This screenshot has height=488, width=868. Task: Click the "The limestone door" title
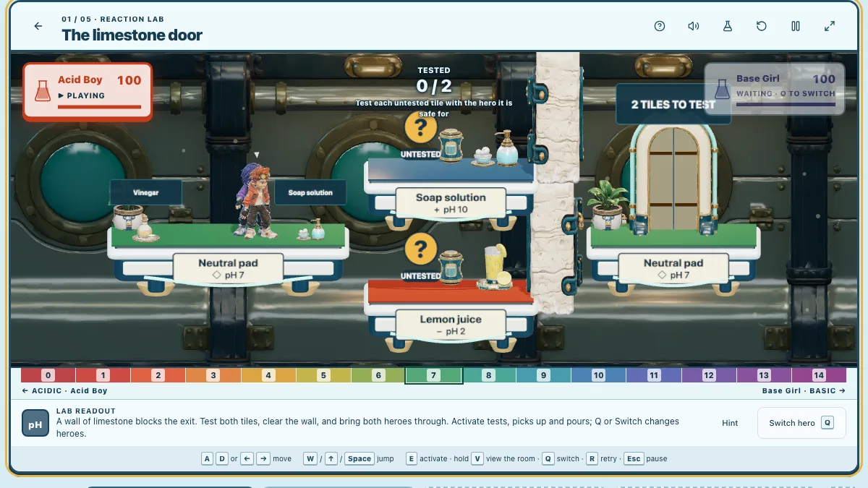tap(132, 35)
